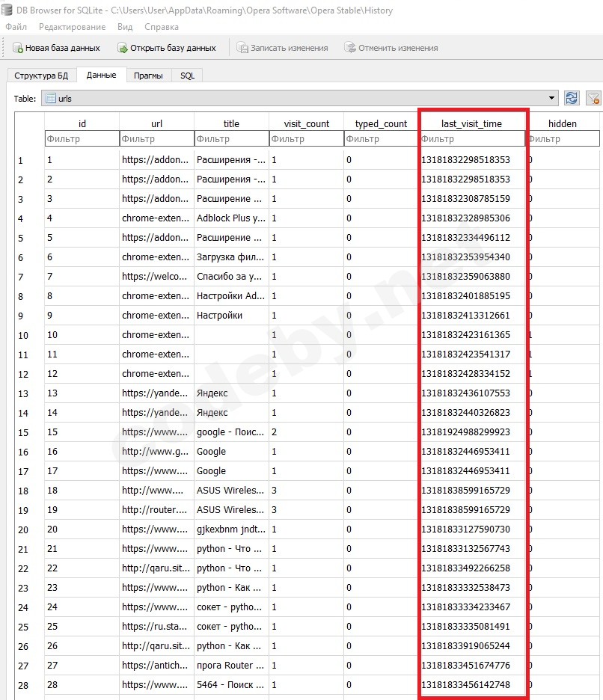The width and height of the screenshot is (603, 700).
Task: Switch to the SQL tab
Action: coord(187,76)
